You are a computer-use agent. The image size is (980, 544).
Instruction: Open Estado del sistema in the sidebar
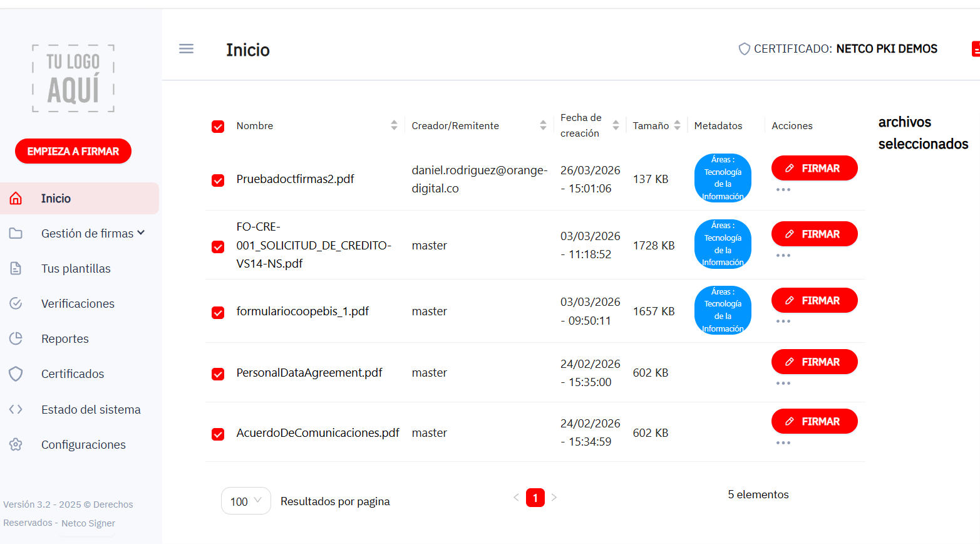click(x=91, y=409)
